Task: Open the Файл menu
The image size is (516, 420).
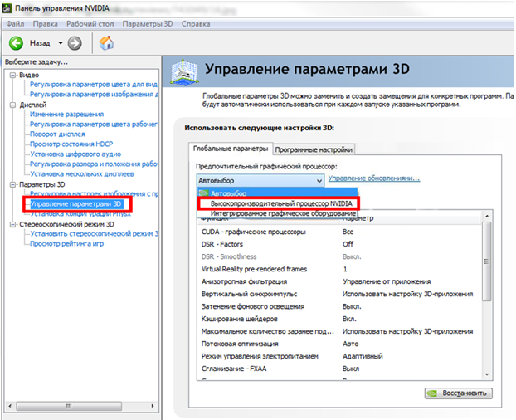Action: [x=15, y=24]
